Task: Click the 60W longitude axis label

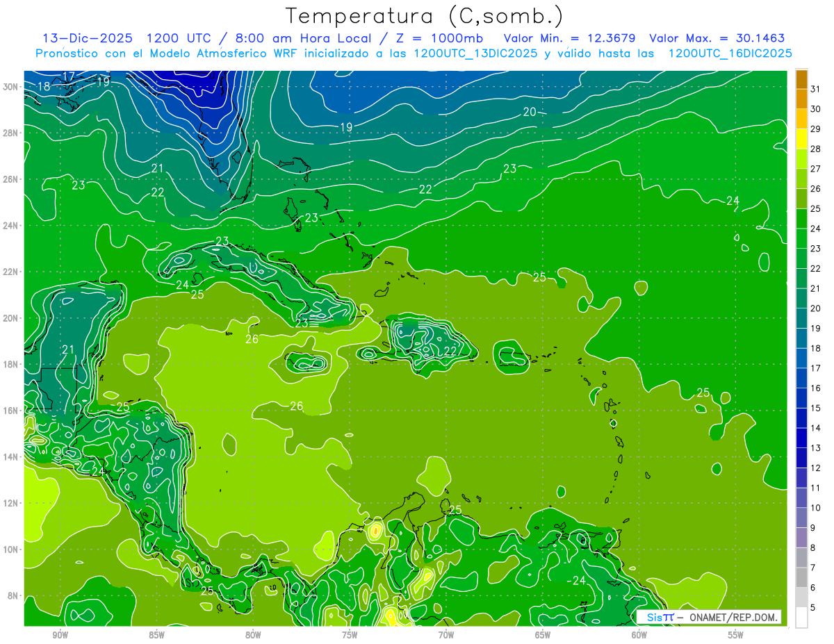Action: click(639, 635)
